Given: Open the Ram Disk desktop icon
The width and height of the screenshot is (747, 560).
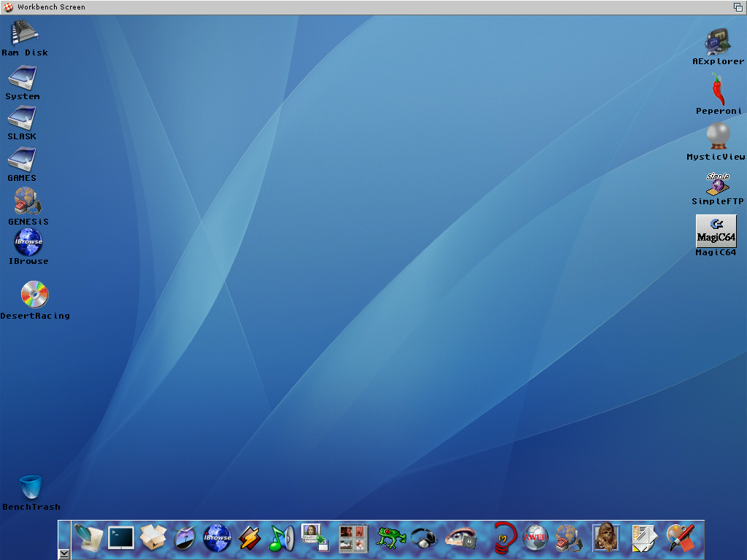Looking at the screenshot, I should point(24,34).
